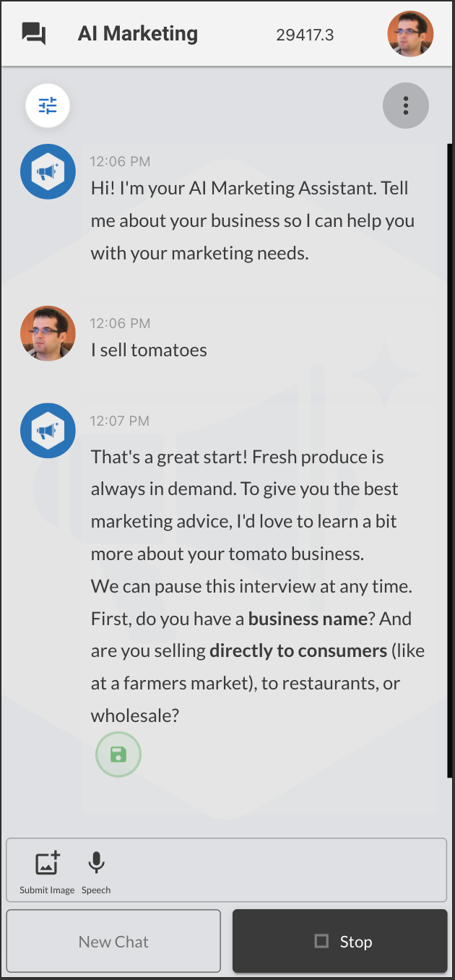Save the response with green disk icon
This screenshot has height=980, width=455.
(x=118, y=755)
